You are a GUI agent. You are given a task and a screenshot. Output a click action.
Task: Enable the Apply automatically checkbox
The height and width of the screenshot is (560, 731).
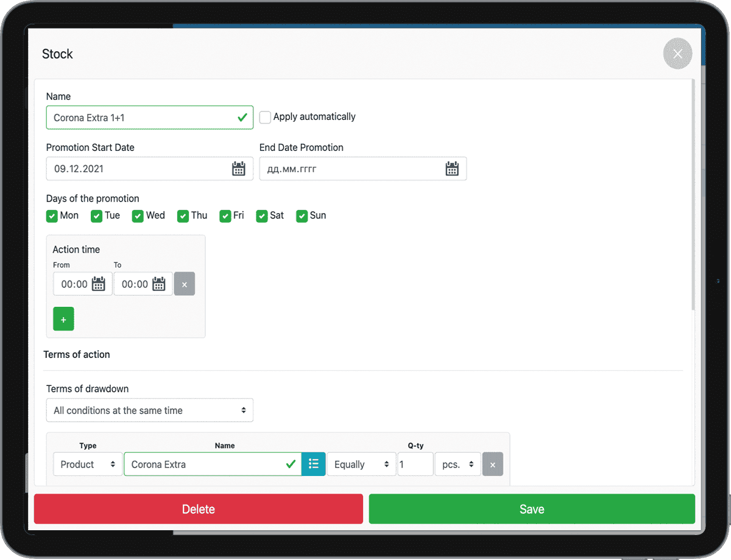pyautogui.click(x=265, y=117)
